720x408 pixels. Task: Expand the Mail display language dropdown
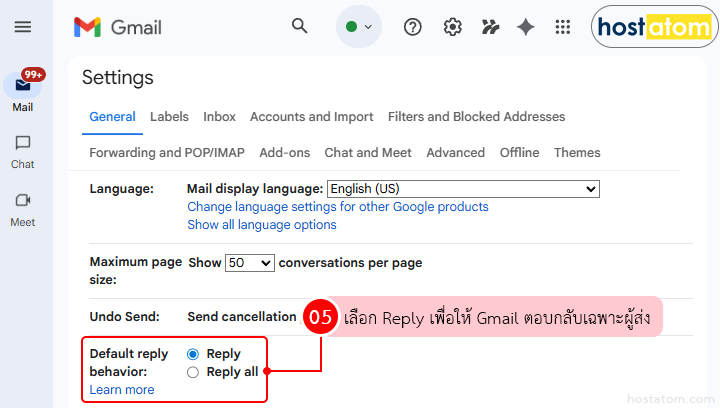(463, 189)
